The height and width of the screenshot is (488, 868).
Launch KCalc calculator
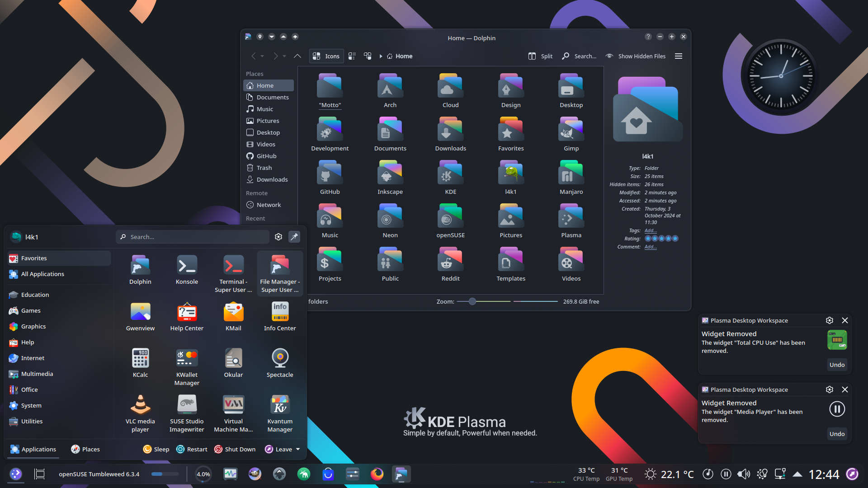point(140,363)
